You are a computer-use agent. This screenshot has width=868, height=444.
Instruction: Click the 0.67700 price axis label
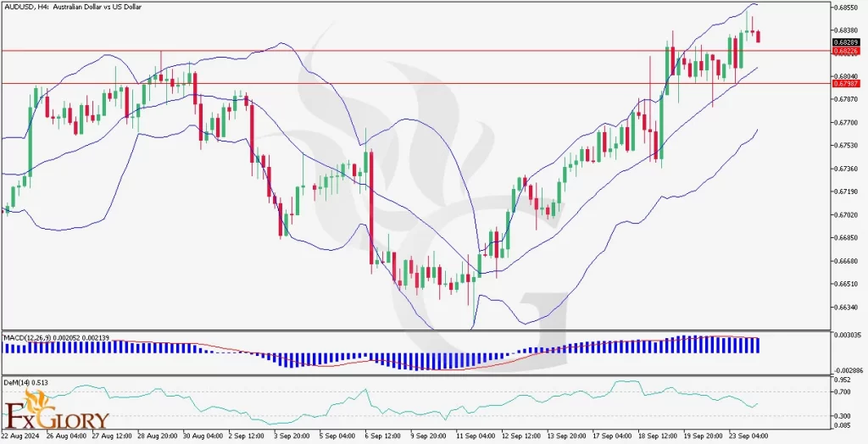[x=847, y=122]
